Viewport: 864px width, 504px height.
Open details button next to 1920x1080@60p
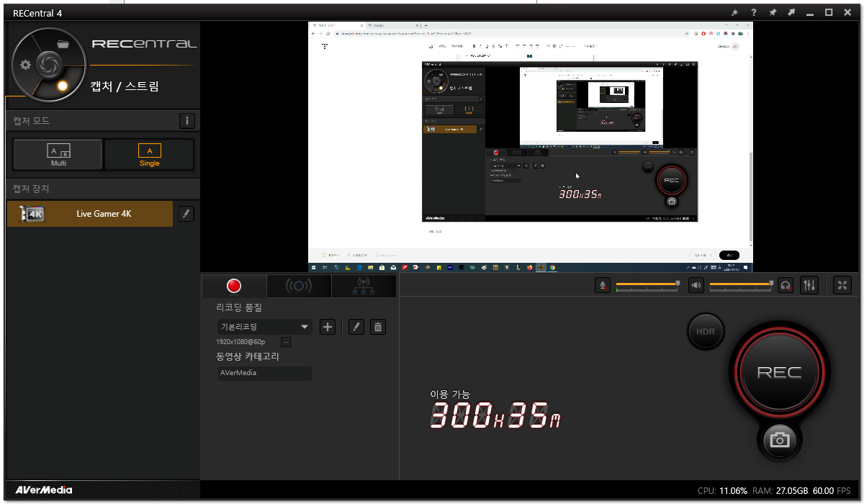tap(285, 342)
